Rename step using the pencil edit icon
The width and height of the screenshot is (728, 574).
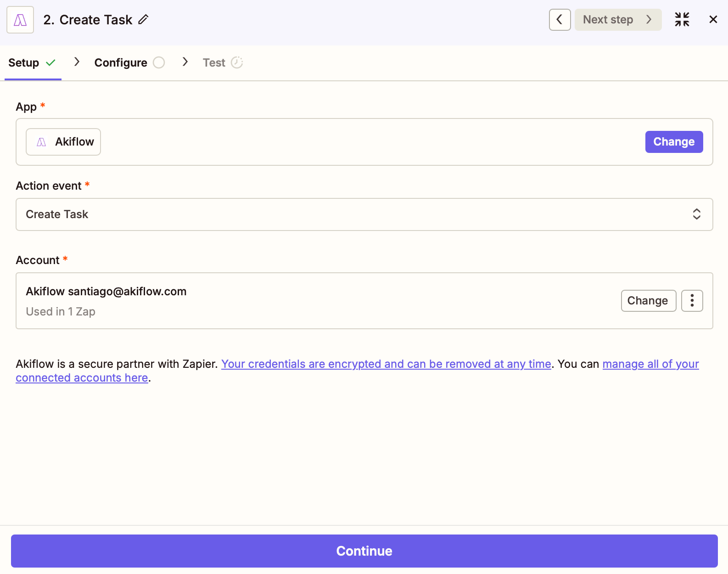[143, 19]
